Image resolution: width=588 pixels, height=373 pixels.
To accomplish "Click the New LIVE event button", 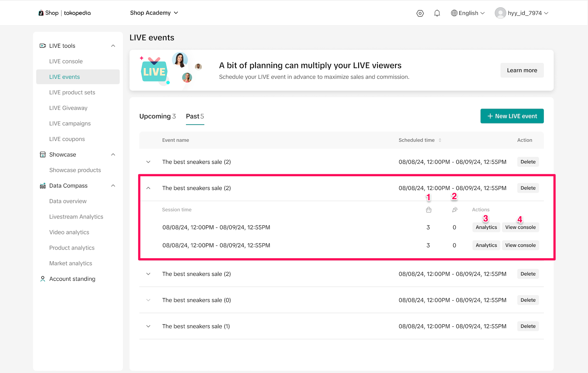I will [x=512, y=116].
